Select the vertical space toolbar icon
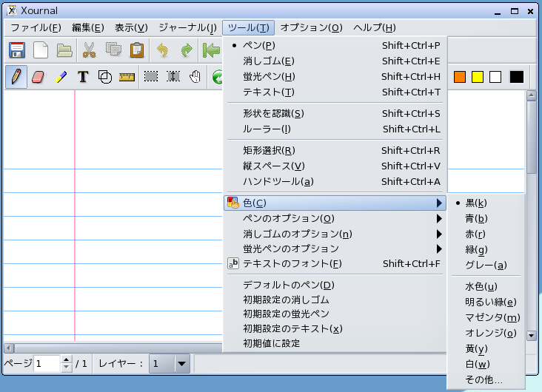Viewport: 542px width, 392px height. pos(173,77)
